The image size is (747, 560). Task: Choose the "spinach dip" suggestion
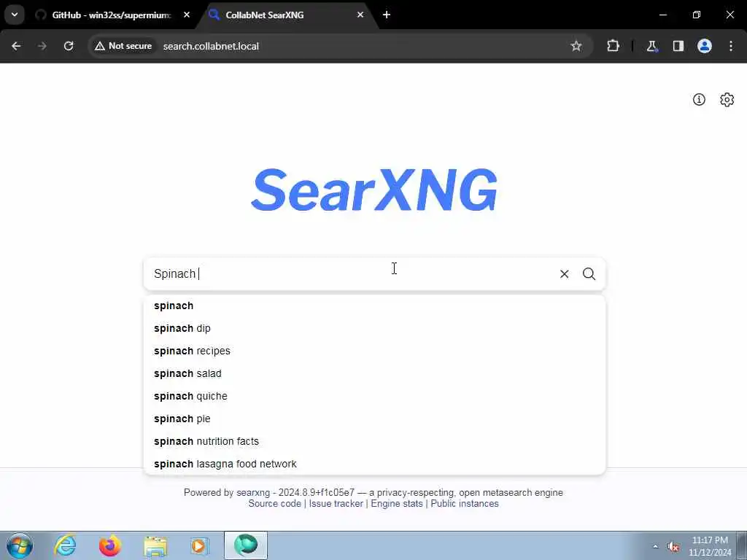coord(374,328)
